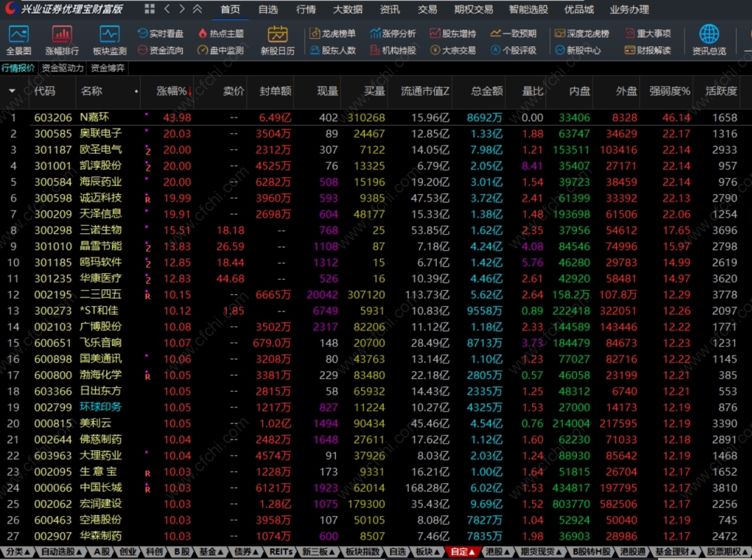The image size is (752, 560).
Task: Select the 创业 bottom tab
Action: (127, 552)
